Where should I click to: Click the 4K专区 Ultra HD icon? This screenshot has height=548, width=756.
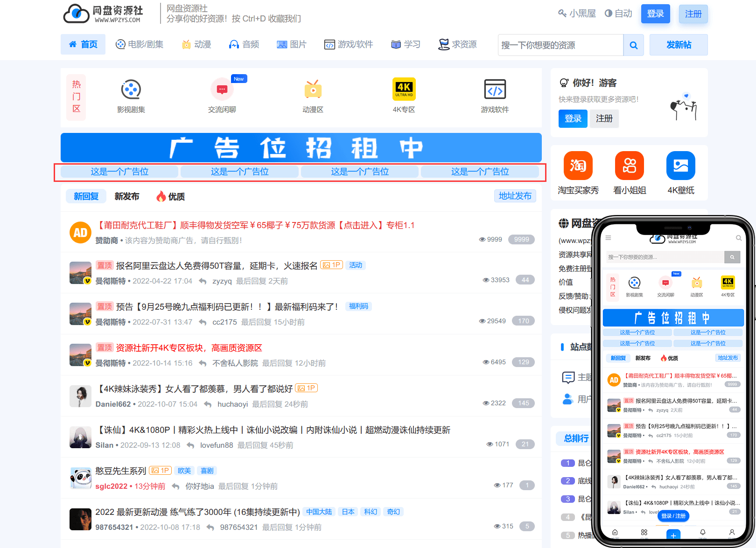(404, 89)
